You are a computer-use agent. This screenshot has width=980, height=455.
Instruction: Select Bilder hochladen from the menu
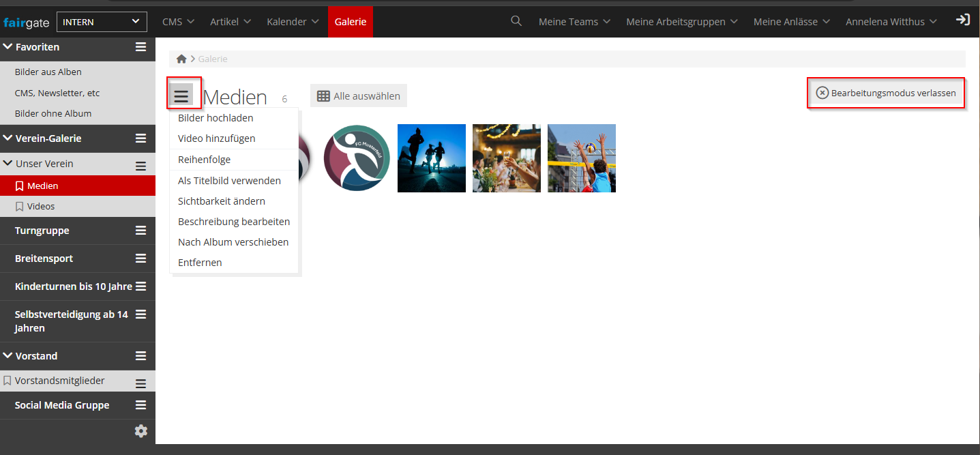(216, 118)
